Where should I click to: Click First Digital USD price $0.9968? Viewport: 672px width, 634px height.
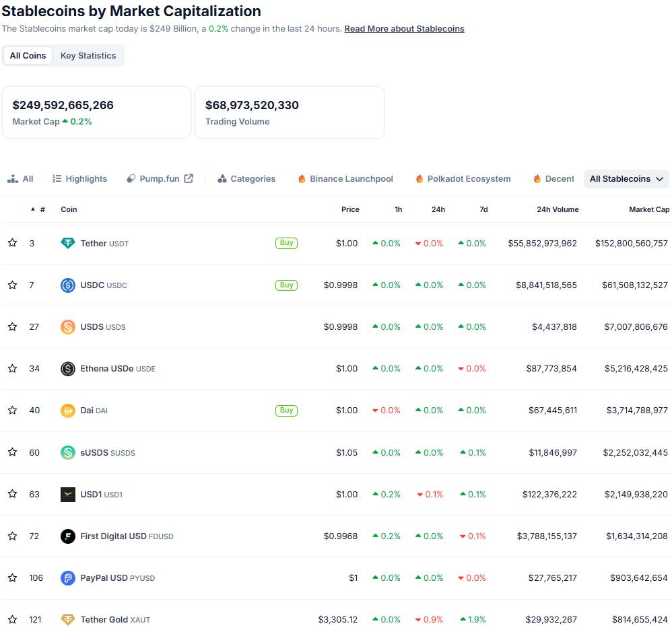pyautogui.click(x=340, y=536)
